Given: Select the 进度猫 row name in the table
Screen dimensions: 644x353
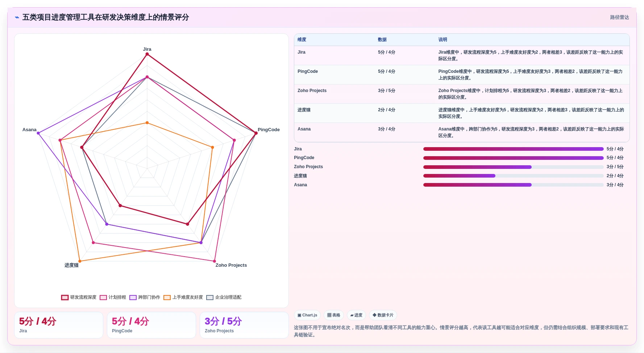Looking at the screenshot, I should pos(304,110).
